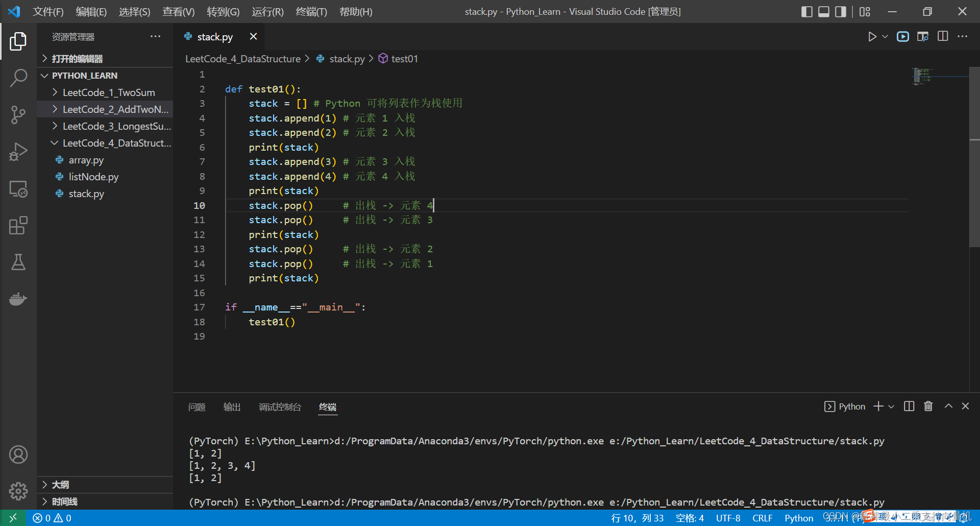Viewport: 980px width, 526px height.
Task: Open the 转到(G) menu
Action: (223, 12)
